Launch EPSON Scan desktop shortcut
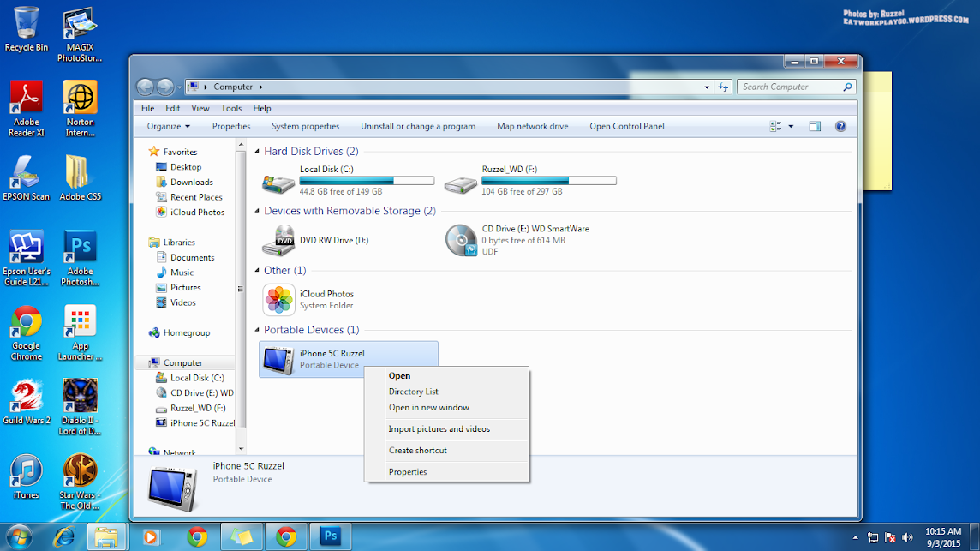Viewport: 980px width, 551px height. point(26,178)
